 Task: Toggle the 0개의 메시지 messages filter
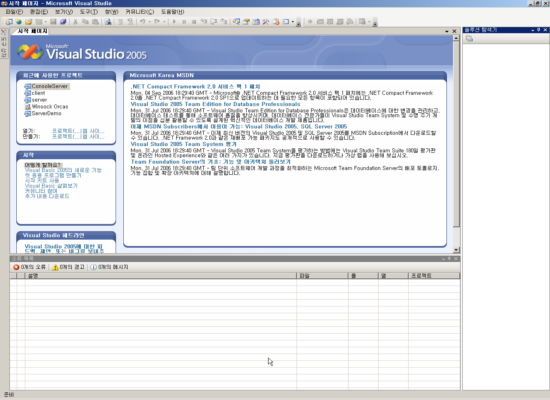coord(109,267)
